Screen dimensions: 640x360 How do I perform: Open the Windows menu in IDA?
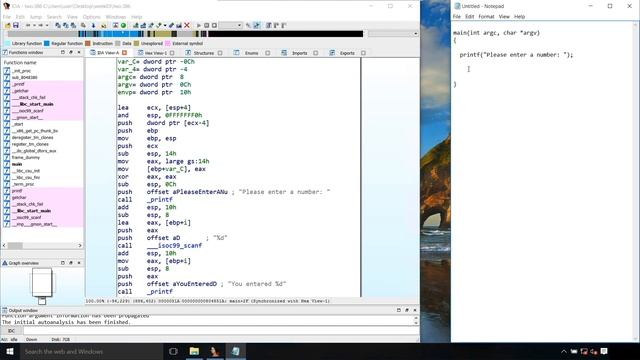[116, 17]
